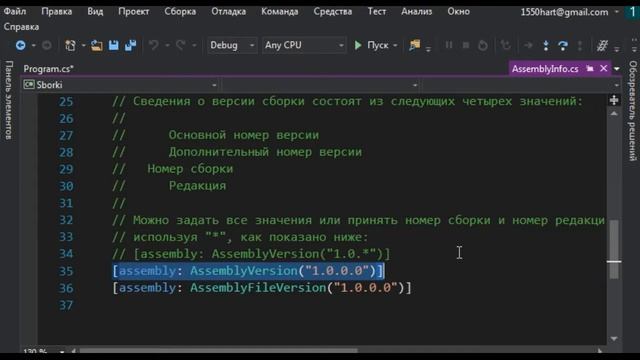Click the Find in Files folder icon
The height and width of the screenshot is (360, 640).
415,45
